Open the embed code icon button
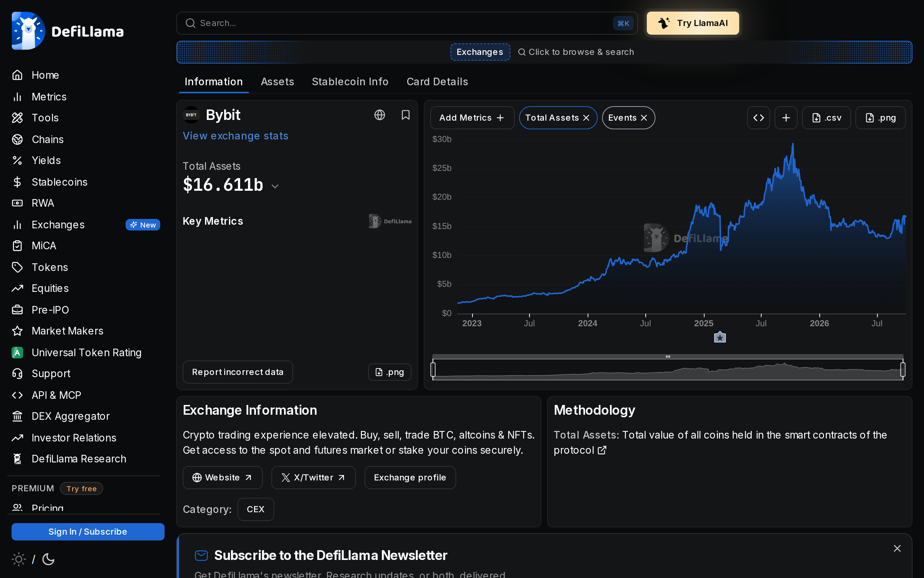Viewport: 924px width, 578px height. (758, 118)
